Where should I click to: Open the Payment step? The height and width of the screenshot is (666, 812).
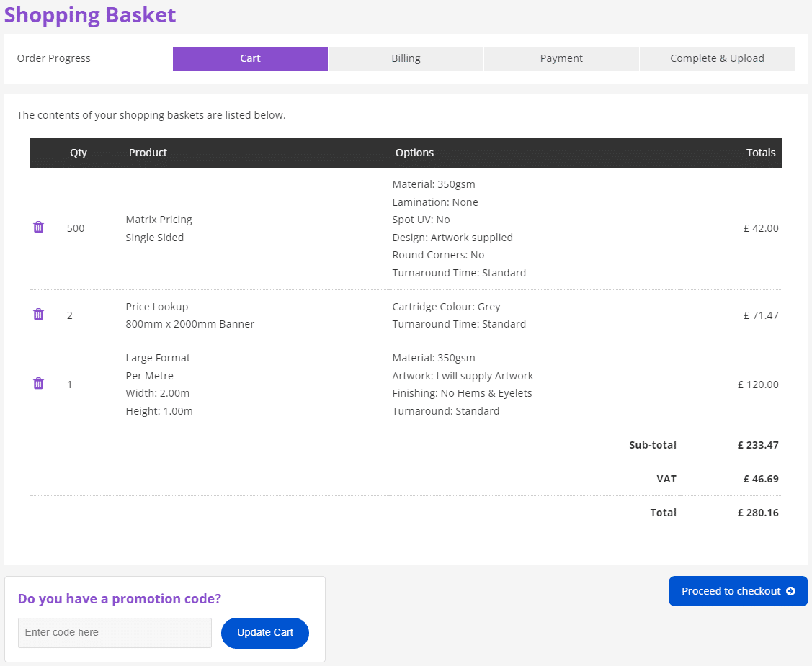click(x=561, y=58)
